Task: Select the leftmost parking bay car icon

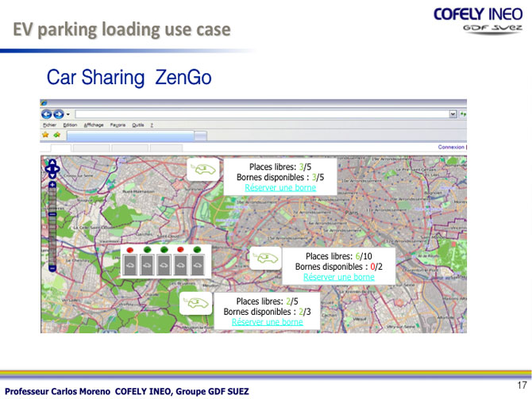Action: tap(130, 265)
